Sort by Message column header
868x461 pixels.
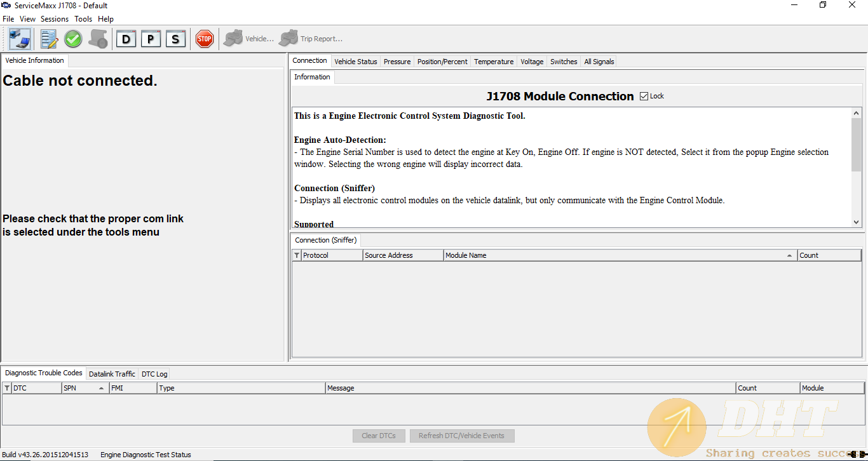click(x=531, y=388)
